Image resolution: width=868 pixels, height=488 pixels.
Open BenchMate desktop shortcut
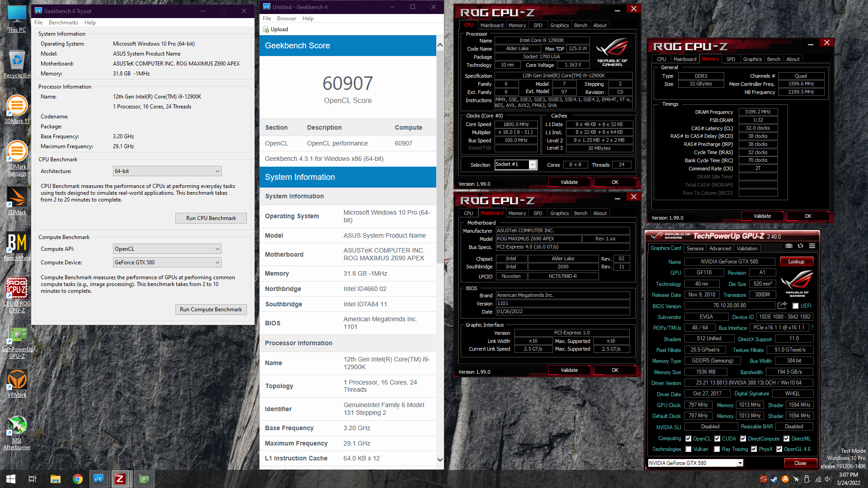17,247
